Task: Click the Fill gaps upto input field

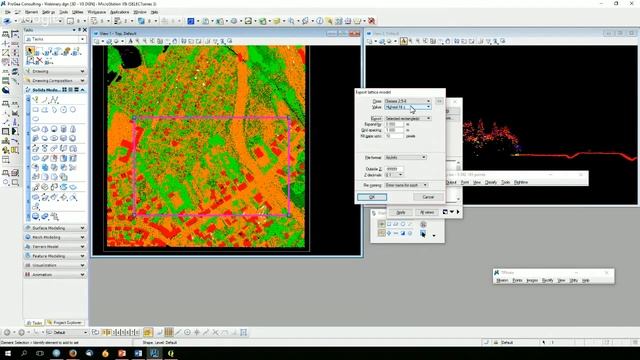Action: click(394, 136)
